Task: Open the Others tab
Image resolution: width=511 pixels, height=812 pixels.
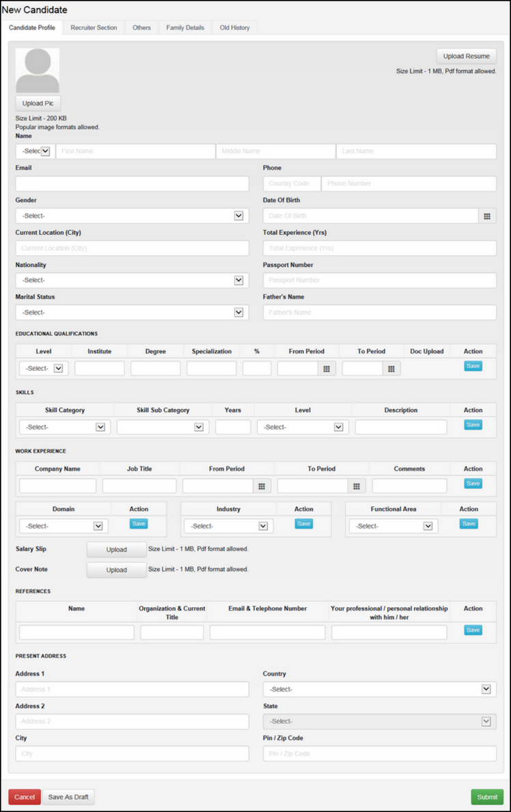Action: click(141, 27)
